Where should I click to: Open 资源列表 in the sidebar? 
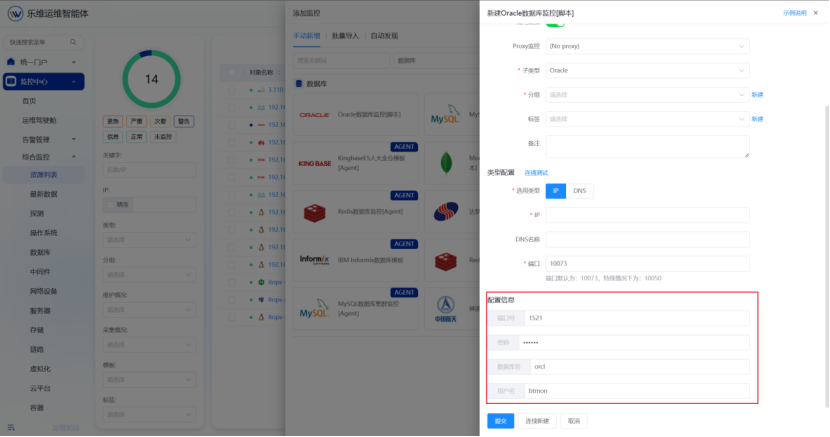tap(43, 175)
